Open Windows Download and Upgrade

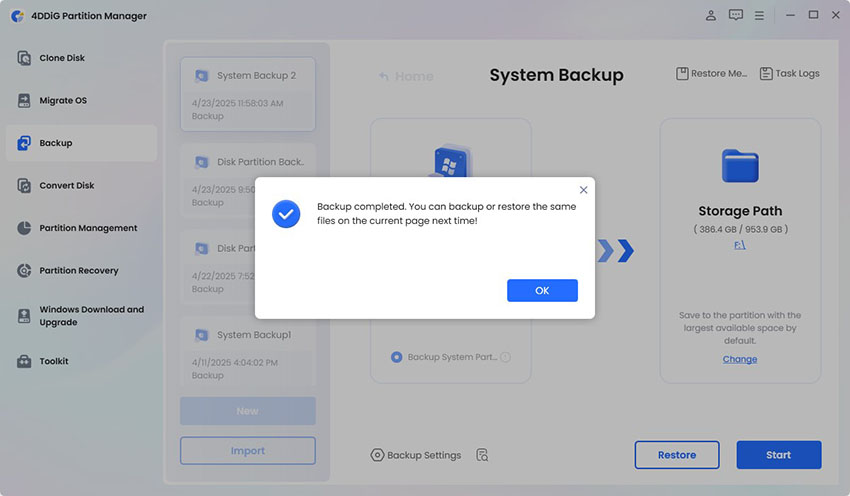(81, 315)
